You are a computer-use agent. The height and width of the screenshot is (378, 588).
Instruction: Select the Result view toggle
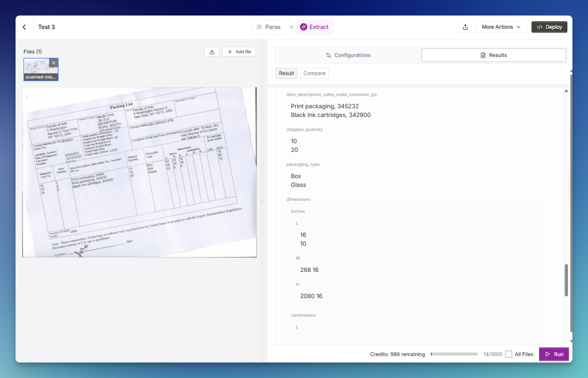pyautogui.click(x=286, y=73)
